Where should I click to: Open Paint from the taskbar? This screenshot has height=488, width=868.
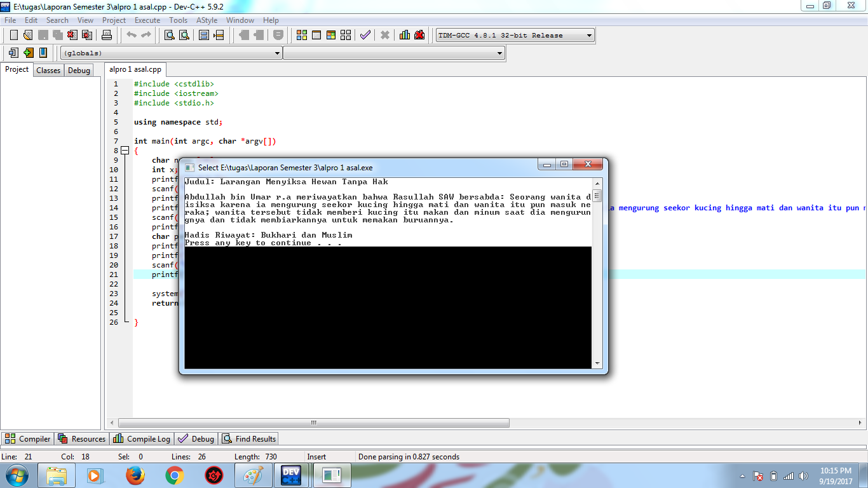pyautogui.click(x=254, y=475)
